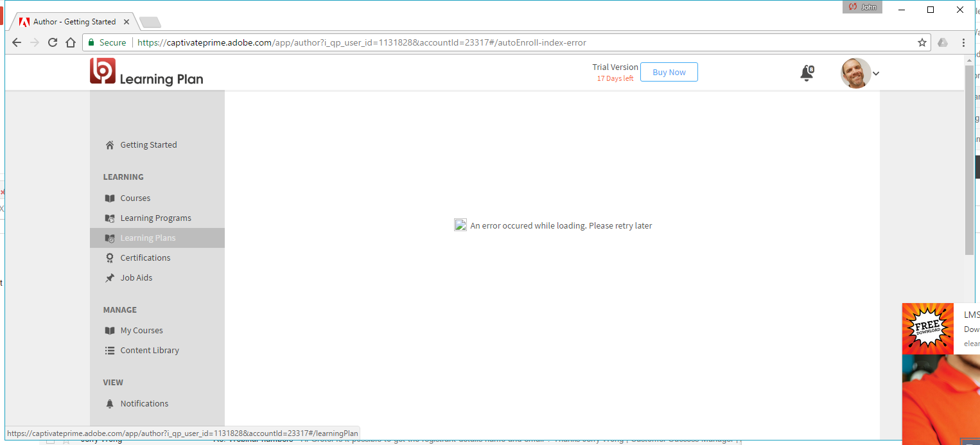Go to Certifications in sidebar

[x=145, y=258]
